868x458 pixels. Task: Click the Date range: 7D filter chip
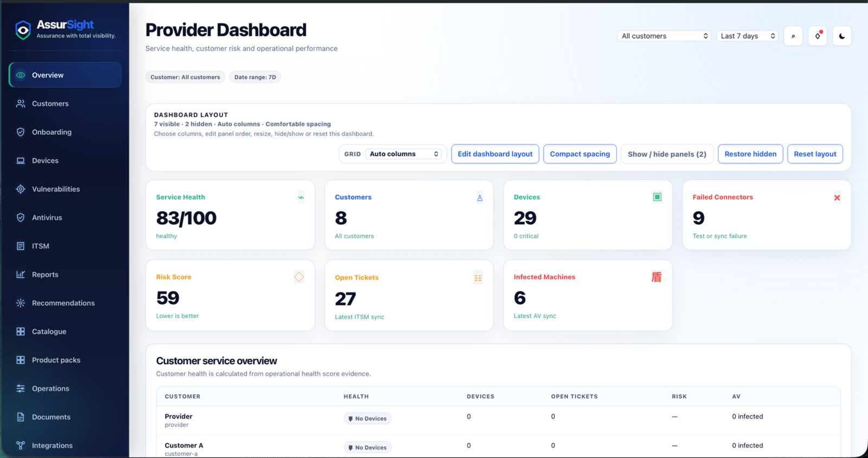tap(255, 77)
